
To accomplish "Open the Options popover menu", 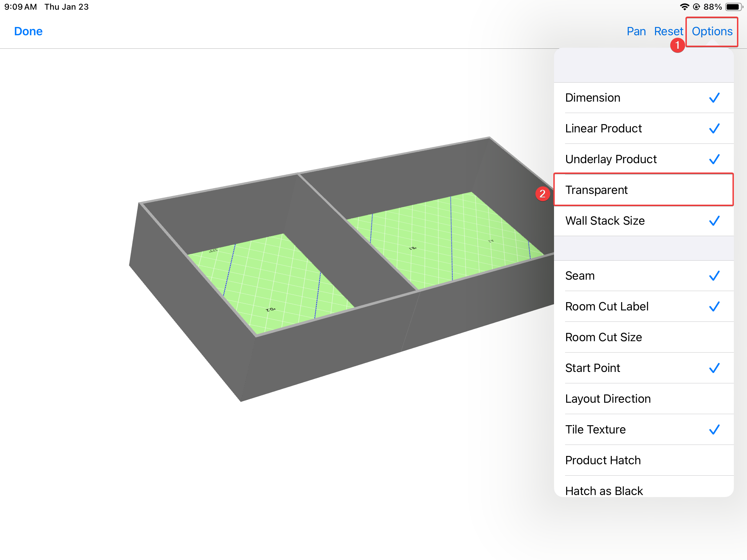I will (x=712, y=31).
